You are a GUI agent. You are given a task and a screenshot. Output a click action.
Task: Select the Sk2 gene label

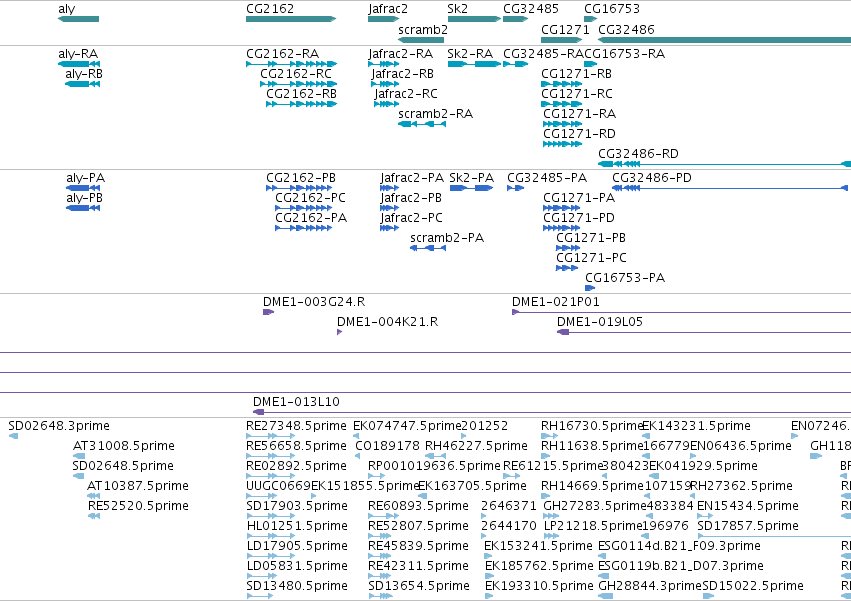(458, 9)
